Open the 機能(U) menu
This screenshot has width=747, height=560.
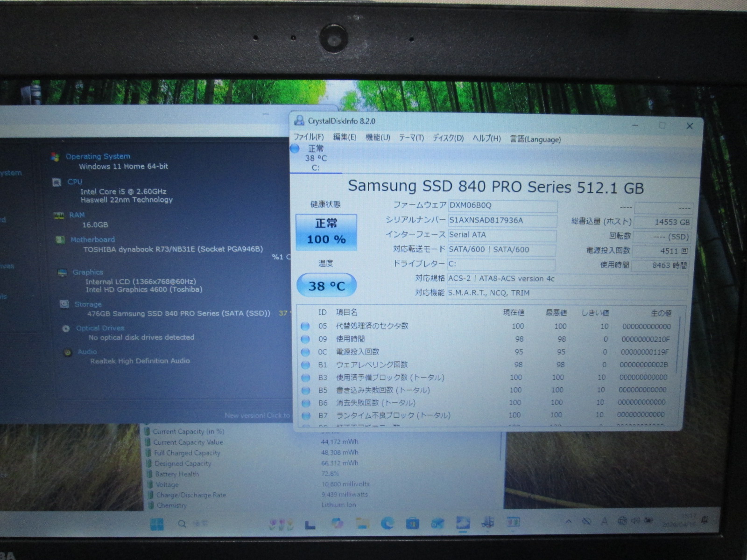pyautogui.click(x=377, y=138)
